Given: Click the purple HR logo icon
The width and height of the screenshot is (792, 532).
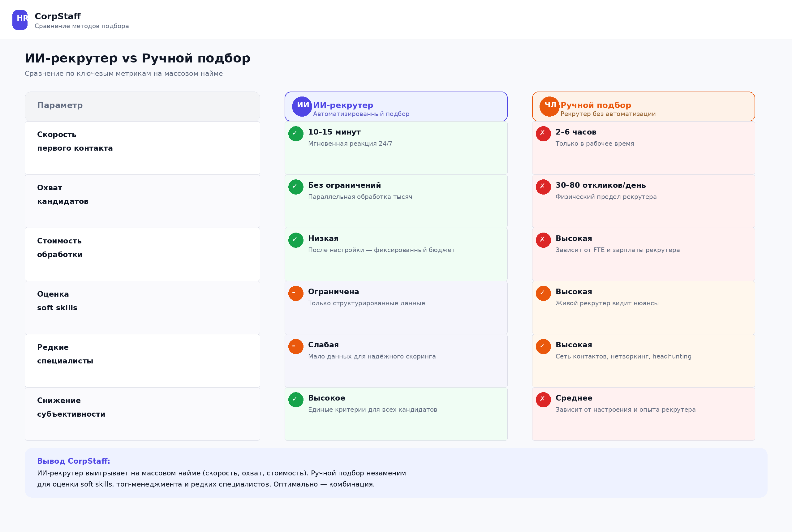Looking at the screenshot, I should pyautogui.click(x=20, y=20).
